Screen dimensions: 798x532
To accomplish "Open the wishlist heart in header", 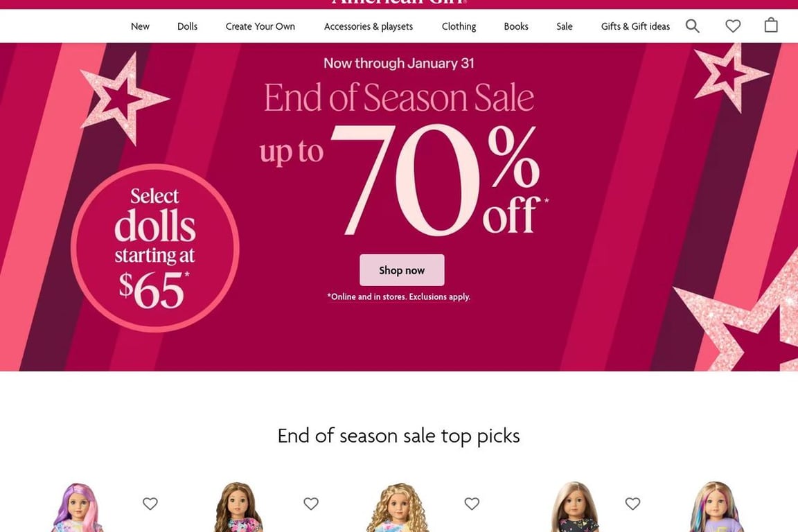I will pos(733,26).
